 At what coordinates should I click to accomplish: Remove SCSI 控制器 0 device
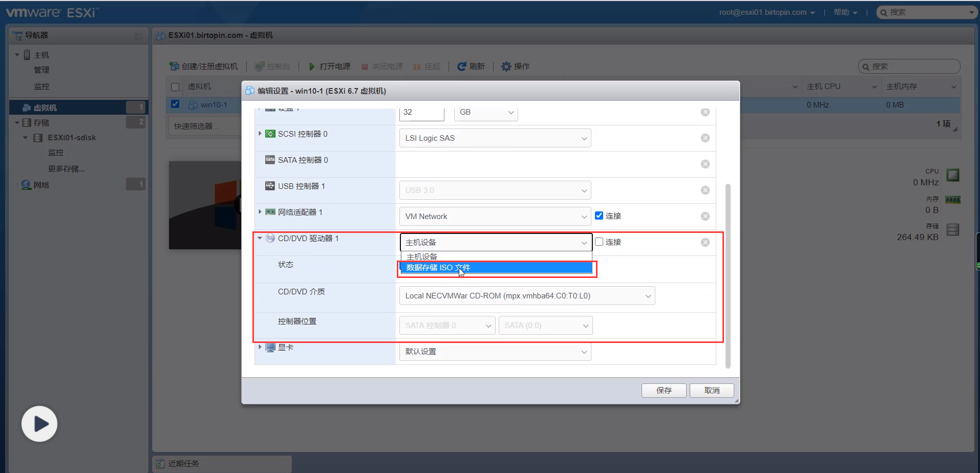pyautogui.click(x=705, y=138)
